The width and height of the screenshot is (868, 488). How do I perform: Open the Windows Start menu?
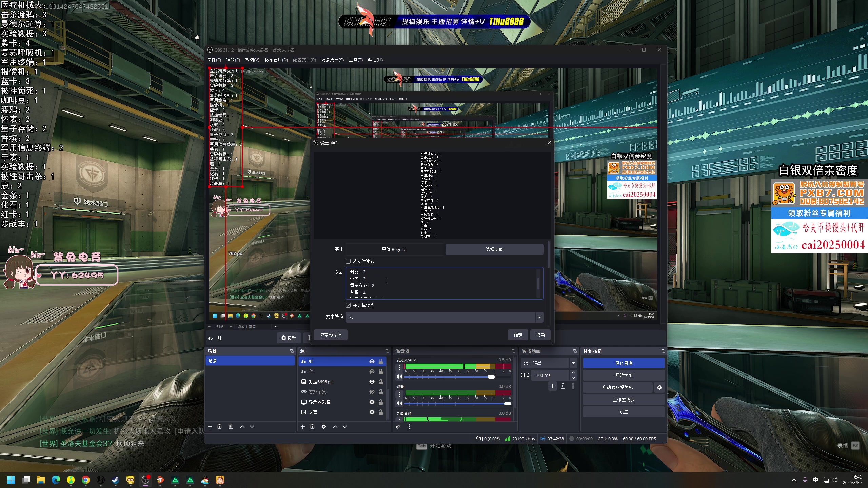coord(11,480)
